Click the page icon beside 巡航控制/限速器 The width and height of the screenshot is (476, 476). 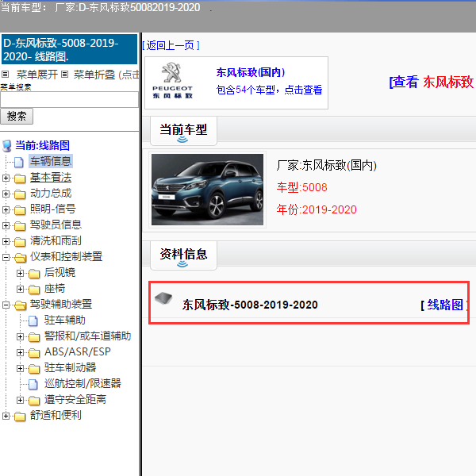pyautogui.click(x=33, y=384)
